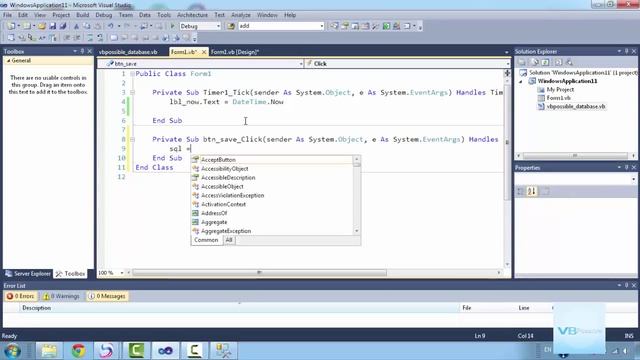Screen dimensions: 640x360
Task: Switch Properties panel to Categorized view
Action: point(520,191)
